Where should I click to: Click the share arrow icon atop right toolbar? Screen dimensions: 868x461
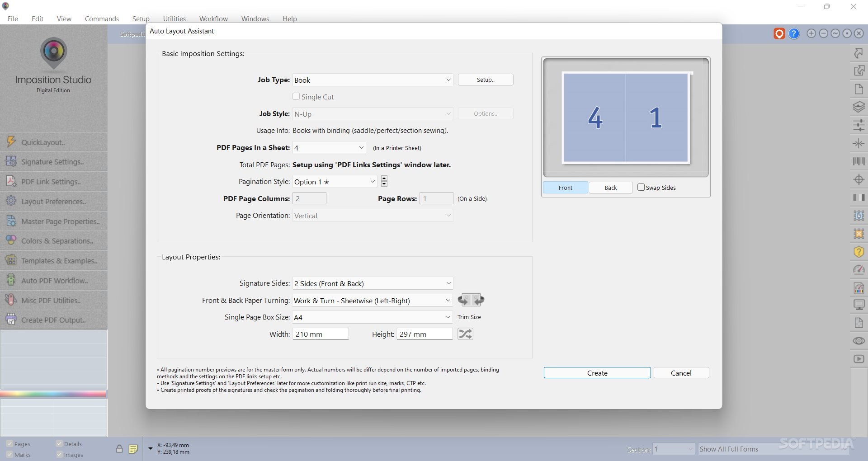point(859,53)
